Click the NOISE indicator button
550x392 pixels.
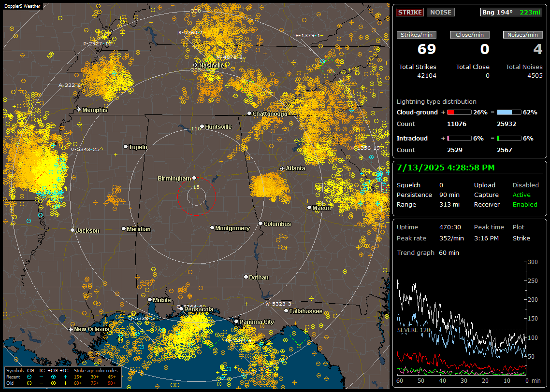click(x=441, y=12)
